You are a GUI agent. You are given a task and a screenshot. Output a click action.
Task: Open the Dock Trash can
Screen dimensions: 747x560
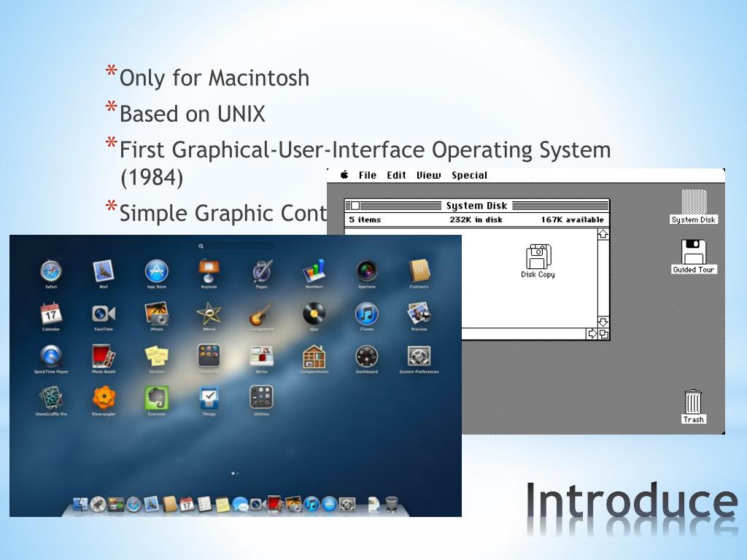(x=392, y=504)
